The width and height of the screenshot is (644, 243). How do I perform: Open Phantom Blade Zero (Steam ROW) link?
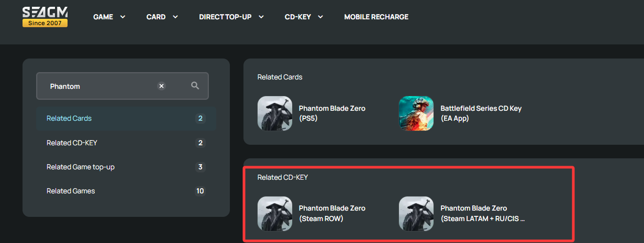pyautogui.click(x=332, y=213)
